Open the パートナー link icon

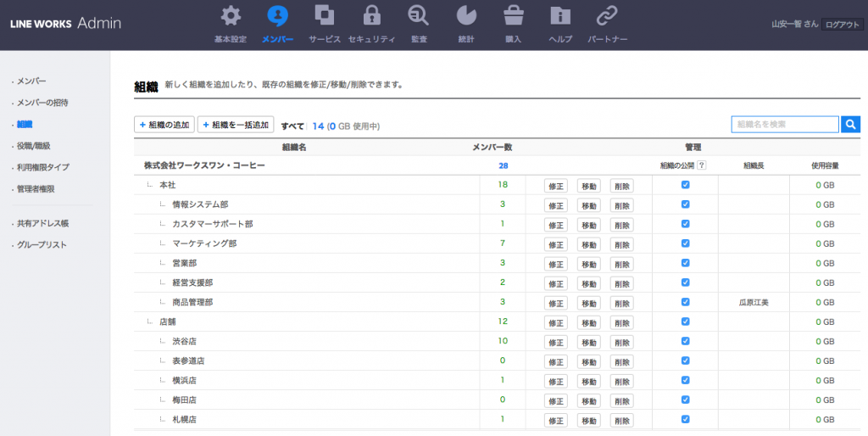coord(607,17)
